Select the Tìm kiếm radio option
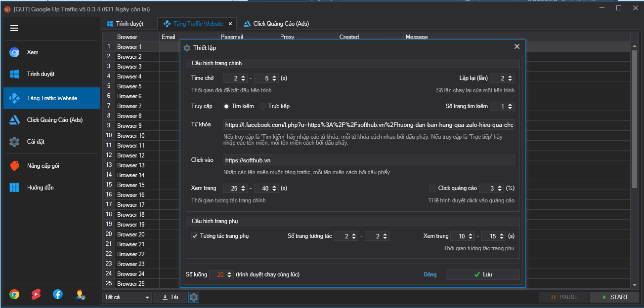 click(226, 107)
